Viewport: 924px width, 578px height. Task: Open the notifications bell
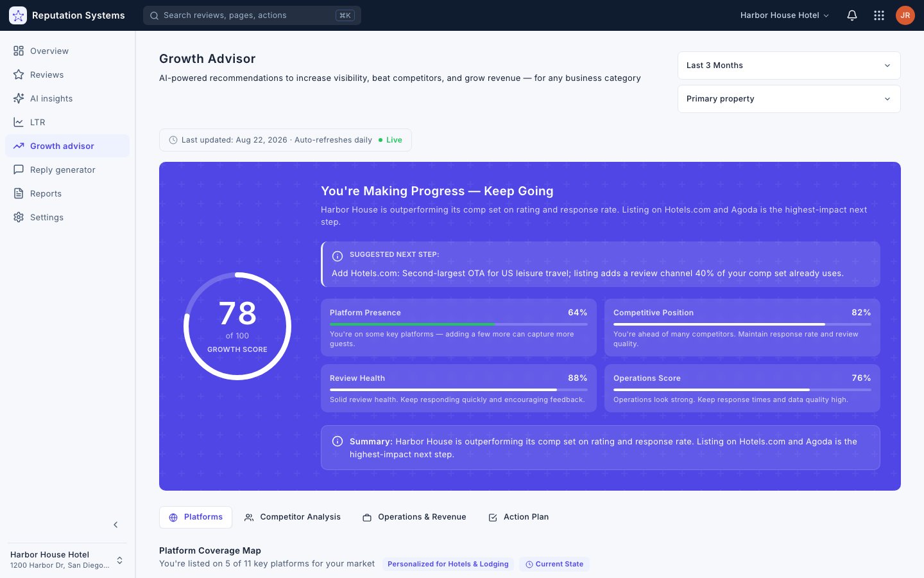(x=852, y=15)
